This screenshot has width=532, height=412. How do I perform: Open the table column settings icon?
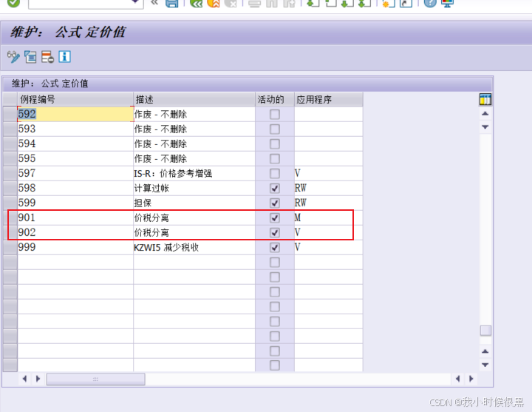[x=485, y=100]
